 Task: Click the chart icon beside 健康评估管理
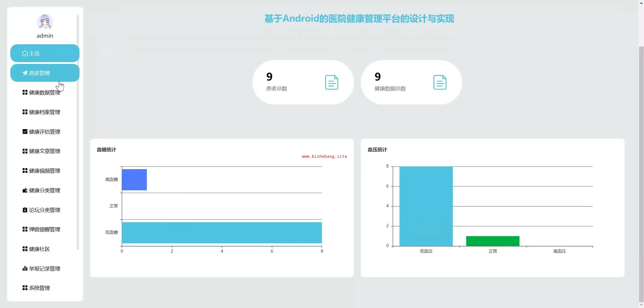[25, 132]
